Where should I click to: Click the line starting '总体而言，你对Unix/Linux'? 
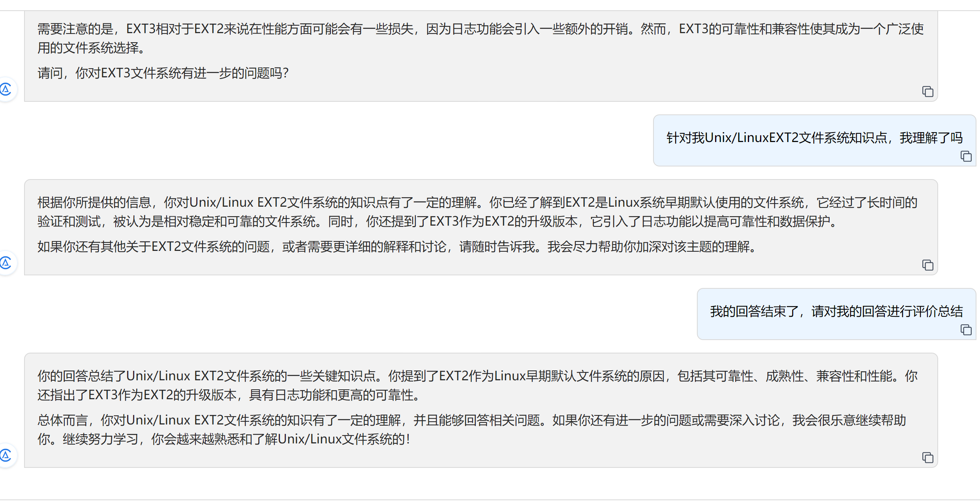pyautogui.click(x=471, y=420)
